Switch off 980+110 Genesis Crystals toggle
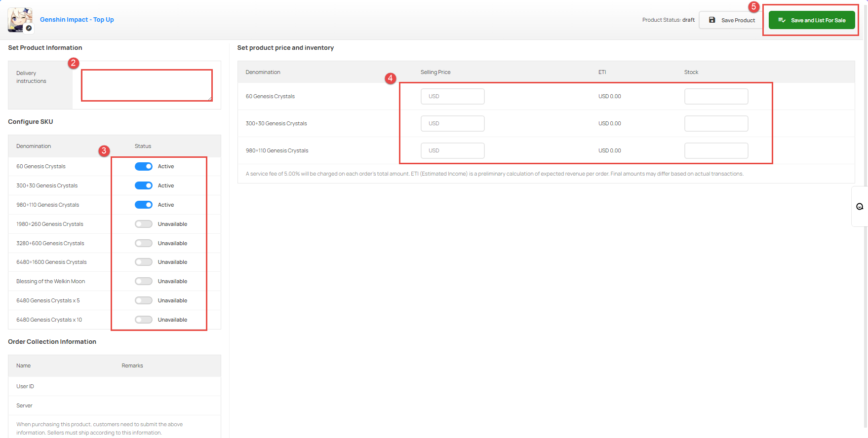The height and width of the screenshot is (438, 868). (144, 205)
